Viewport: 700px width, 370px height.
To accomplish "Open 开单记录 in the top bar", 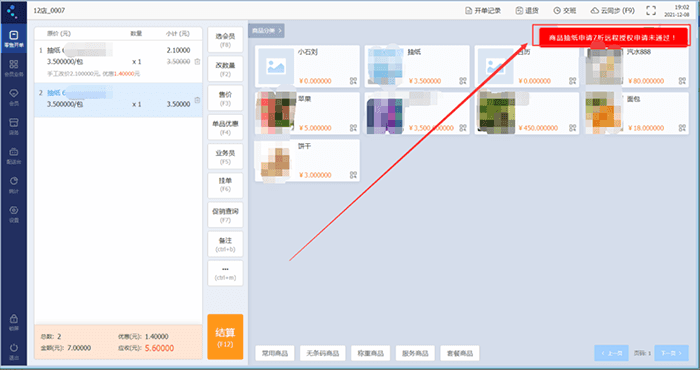I will point(483,11).
